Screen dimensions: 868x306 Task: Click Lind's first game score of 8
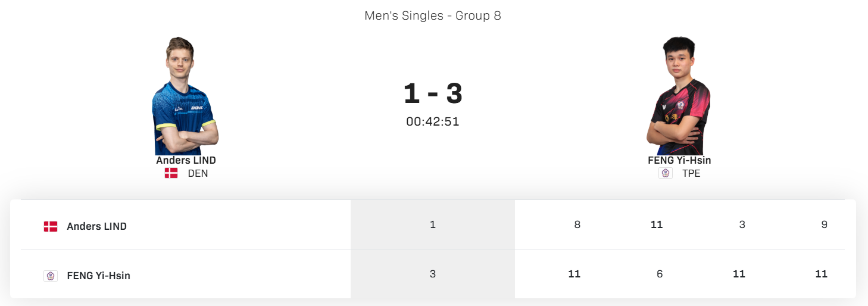point(577,224)
